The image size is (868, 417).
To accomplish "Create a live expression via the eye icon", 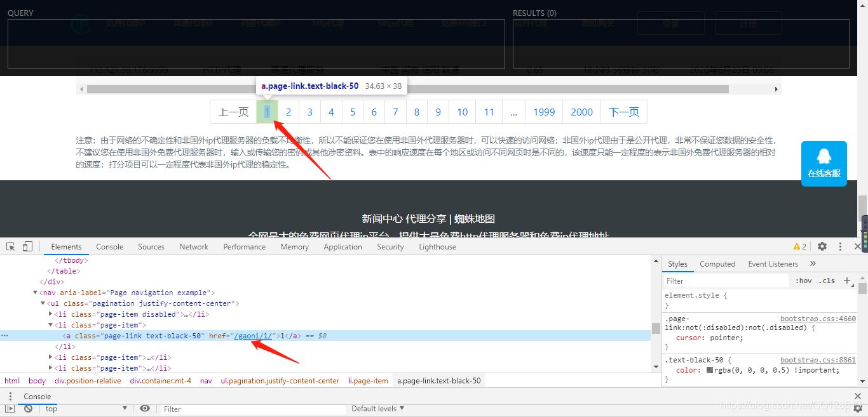I will tap(145, 409).
